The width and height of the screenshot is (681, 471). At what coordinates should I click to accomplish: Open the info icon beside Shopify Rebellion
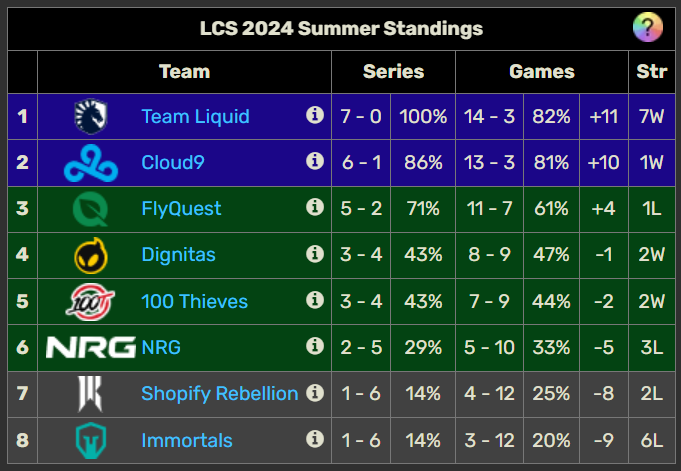(x=315, y=392)
